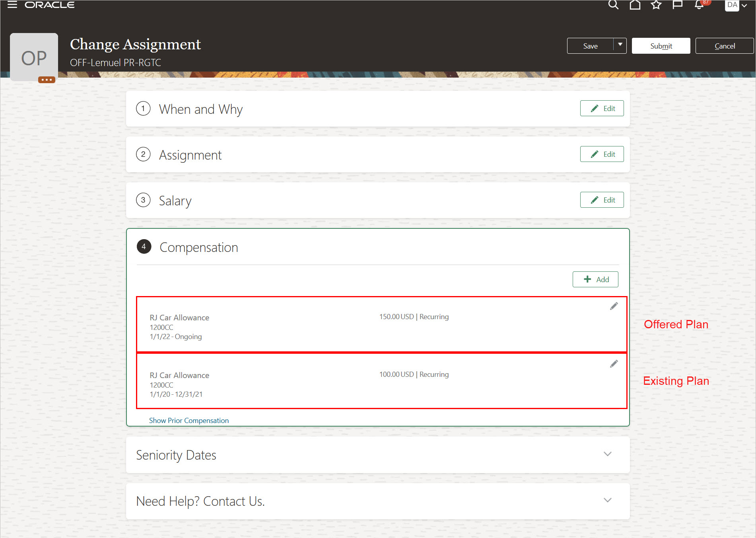Edit the 100.00 USD car allowance
This screenshot has height=538, width=756.
(x=614, y=364)
